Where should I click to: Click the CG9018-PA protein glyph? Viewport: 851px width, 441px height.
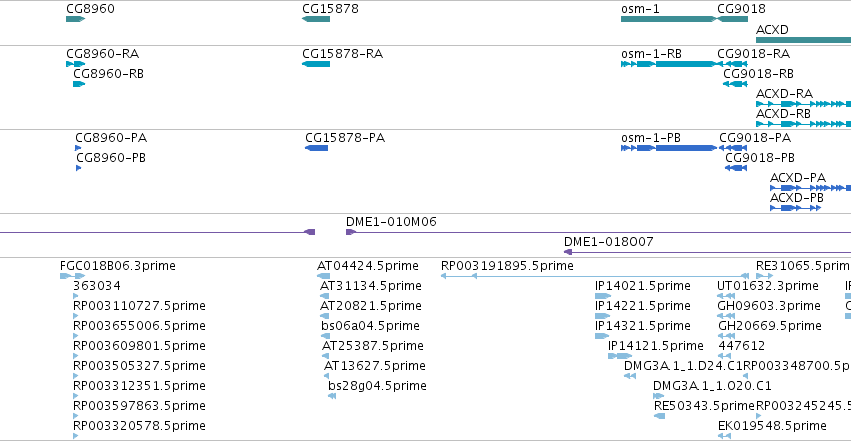tap(733, 148)
